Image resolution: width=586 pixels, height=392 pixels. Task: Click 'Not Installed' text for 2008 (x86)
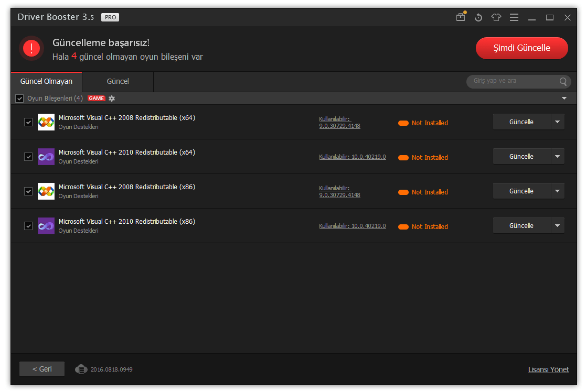pos(430,192)
